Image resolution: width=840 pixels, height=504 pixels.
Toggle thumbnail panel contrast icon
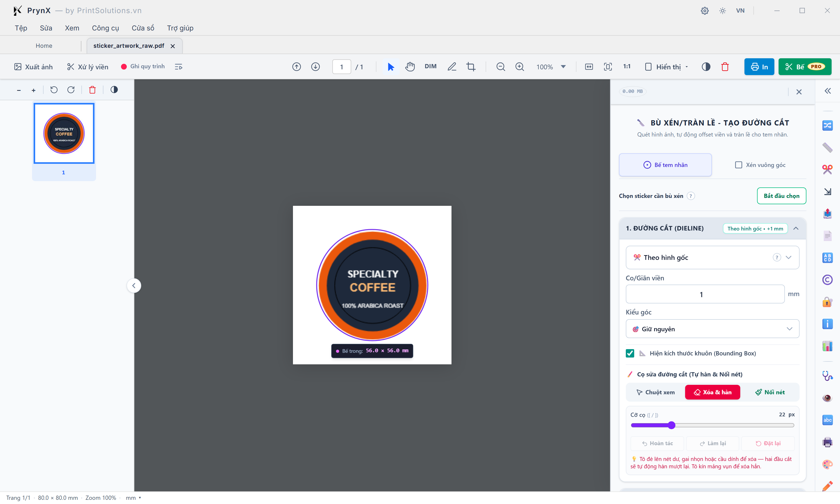(x=114, y=90)
